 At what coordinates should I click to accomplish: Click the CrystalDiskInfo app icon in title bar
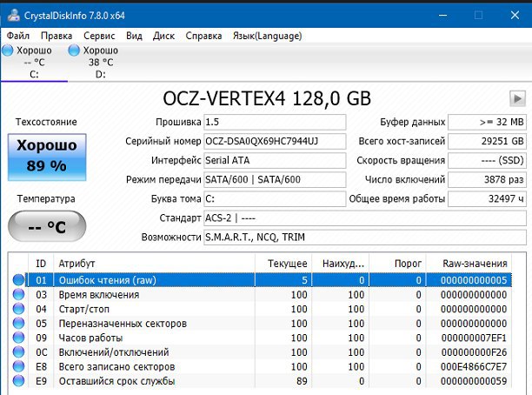(14, 16)
